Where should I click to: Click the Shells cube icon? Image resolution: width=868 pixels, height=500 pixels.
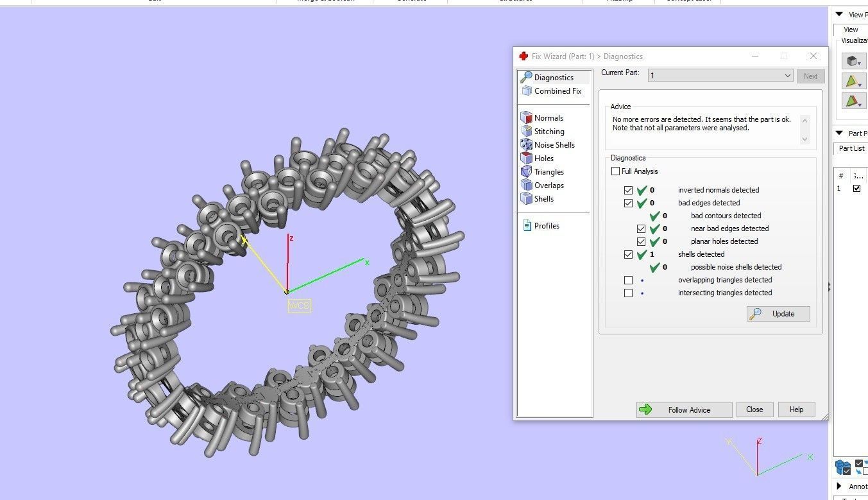pos(526,199)
